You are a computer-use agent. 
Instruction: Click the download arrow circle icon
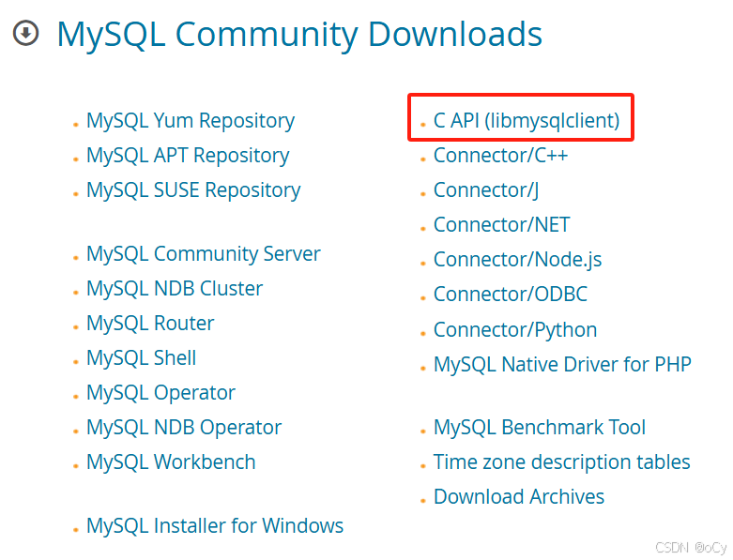click(x=25, y=33)
